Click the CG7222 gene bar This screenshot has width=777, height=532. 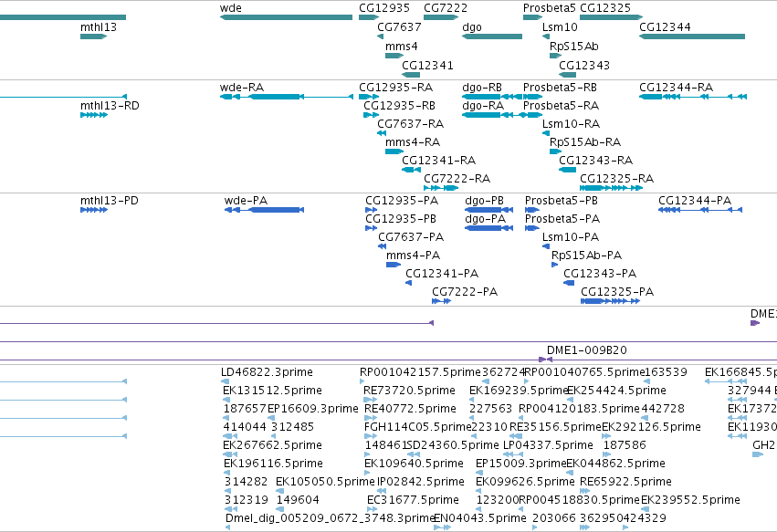441,17
